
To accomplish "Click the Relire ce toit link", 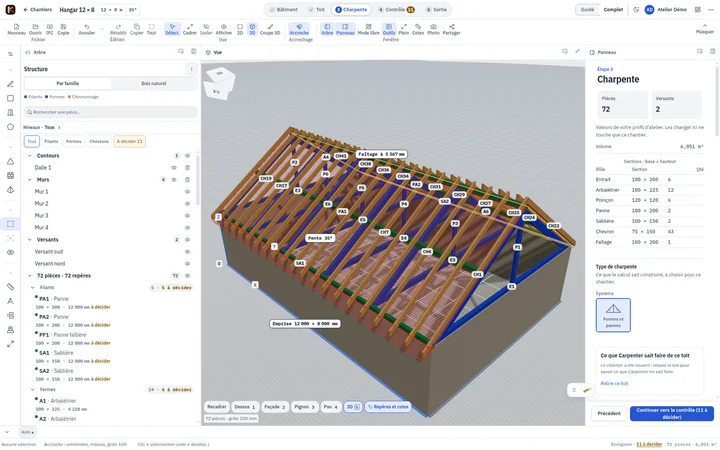I will (614, 383).
